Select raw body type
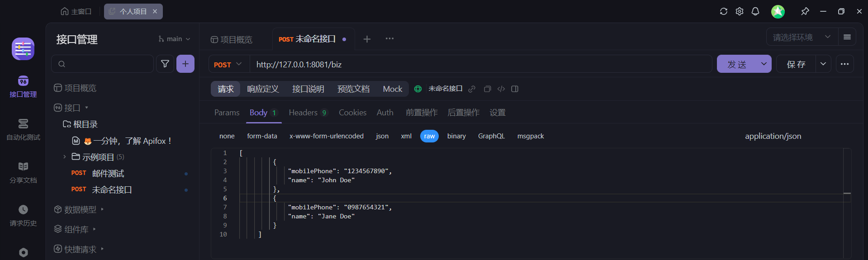868x260 pixels. (x=429, y=136)
